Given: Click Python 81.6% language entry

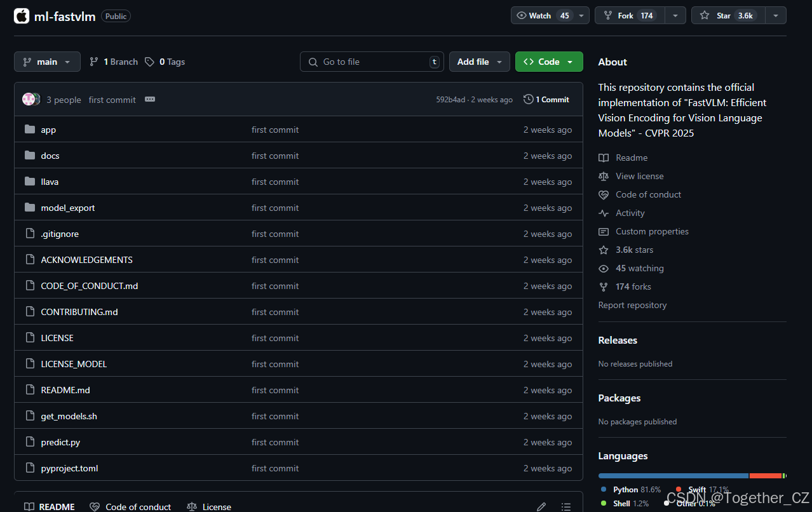Looking at the screenshot, I should pos(631,490).
